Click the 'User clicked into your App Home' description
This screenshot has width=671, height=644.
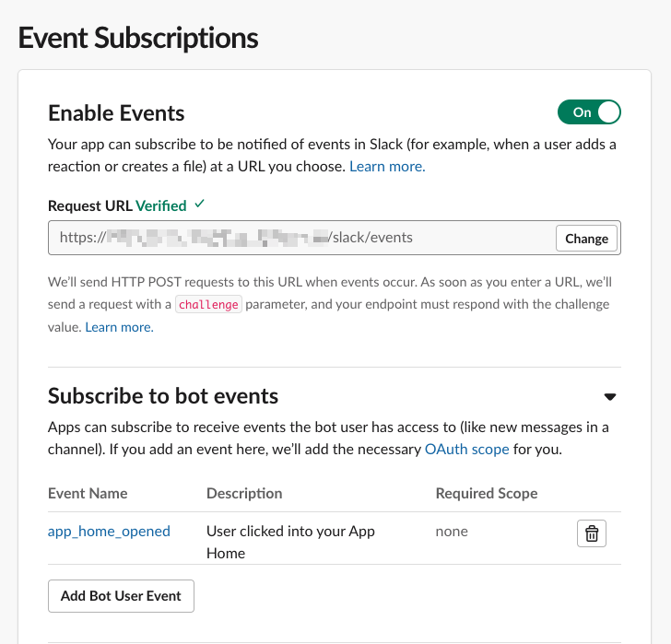pyautogui.click(x=290, y=542)
